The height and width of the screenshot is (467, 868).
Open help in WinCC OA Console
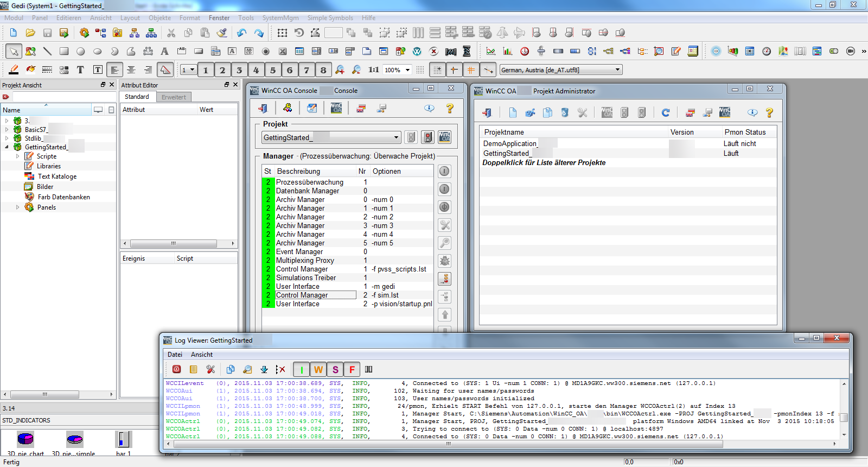pos(450,108)
